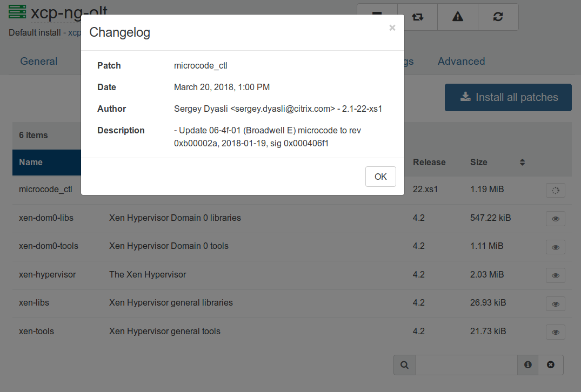Screen dimensions: 581x392
Task: Click size value 21.73 kiB
Action: click(488, 331)
